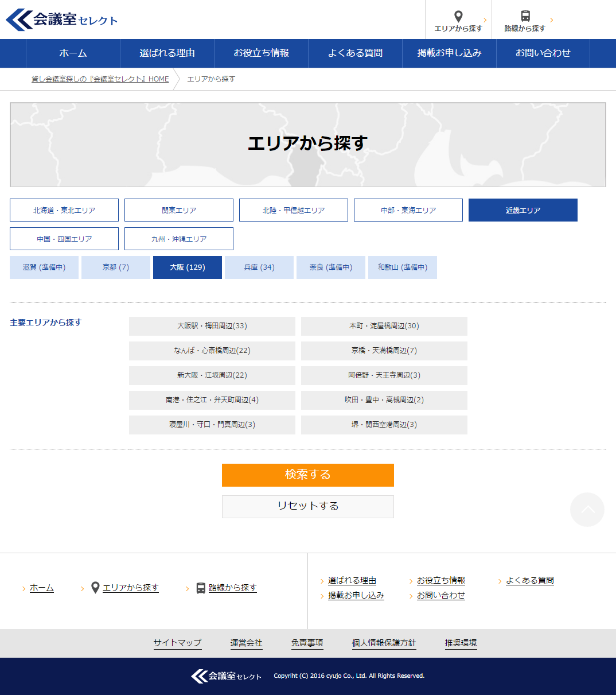Viewport: 616px width, 695px height.
Task: Open footer よくある質問 link
Action: pyautogui.click(x=530, y=581)
